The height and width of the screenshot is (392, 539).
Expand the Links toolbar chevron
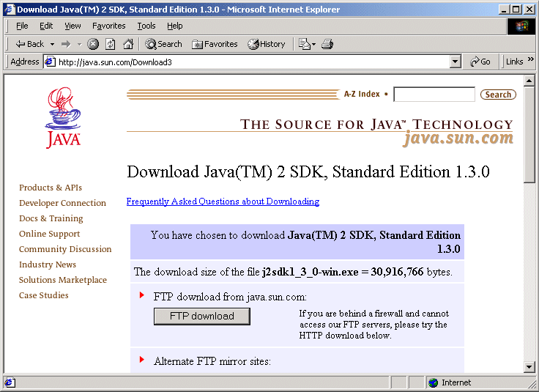coord(531,59)
